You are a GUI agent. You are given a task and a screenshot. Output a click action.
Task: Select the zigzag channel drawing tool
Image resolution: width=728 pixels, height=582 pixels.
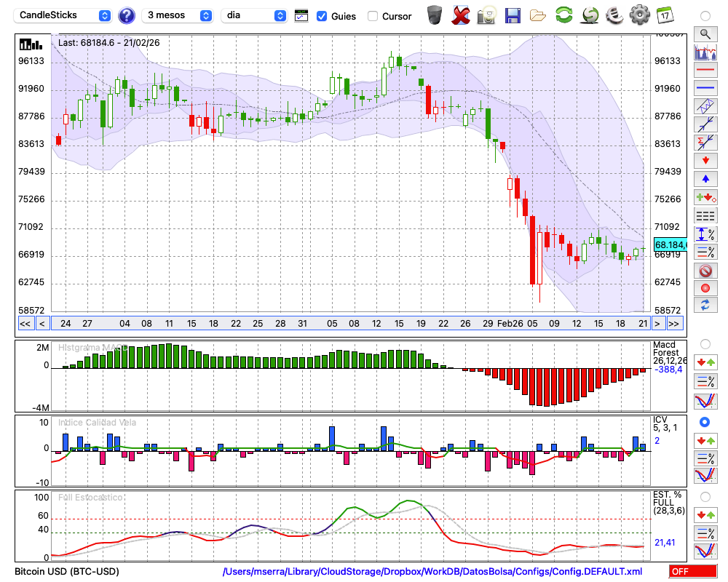705,106
